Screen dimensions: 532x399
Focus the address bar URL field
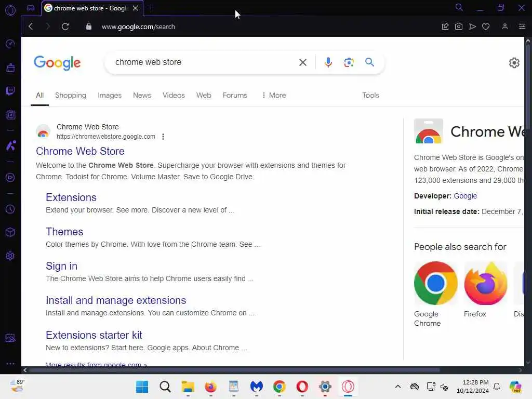[x=138, y=26]
